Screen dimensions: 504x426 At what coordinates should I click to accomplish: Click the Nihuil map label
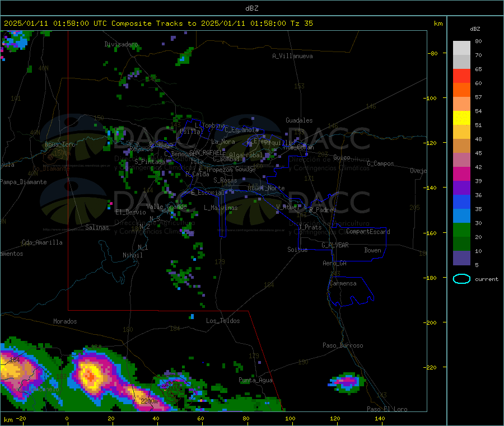pos(133,255)
